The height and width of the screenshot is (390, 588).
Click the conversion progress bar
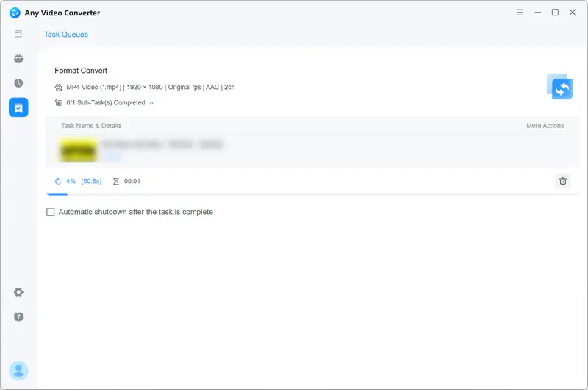click(x=312, y=194)
